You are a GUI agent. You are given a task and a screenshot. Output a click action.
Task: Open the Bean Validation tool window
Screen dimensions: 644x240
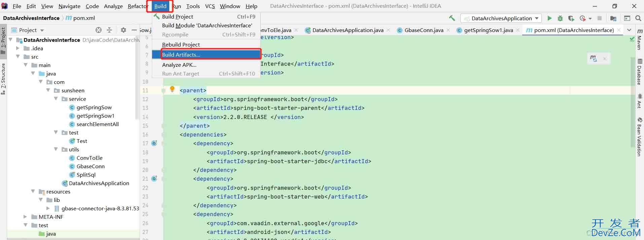[x=640, y=137]
